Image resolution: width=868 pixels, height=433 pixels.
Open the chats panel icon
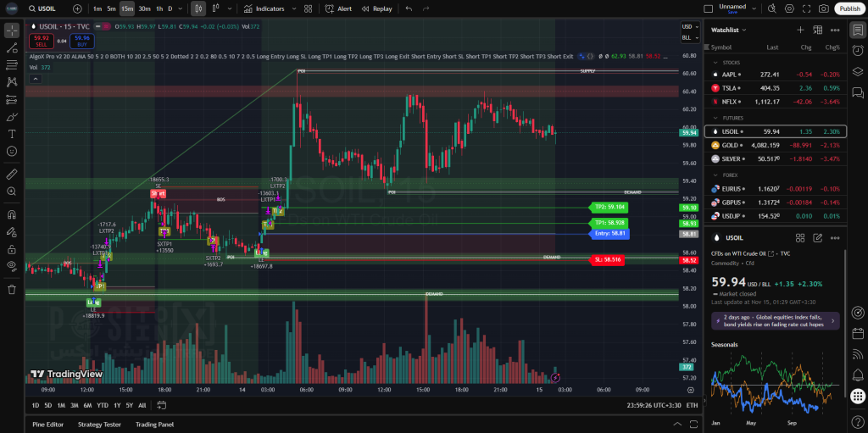858,92
